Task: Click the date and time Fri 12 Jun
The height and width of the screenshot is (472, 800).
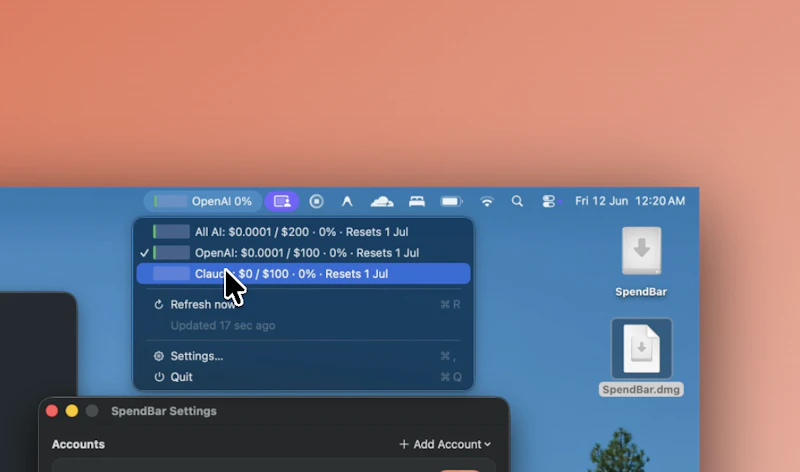Action: click(x=630, y=201)
